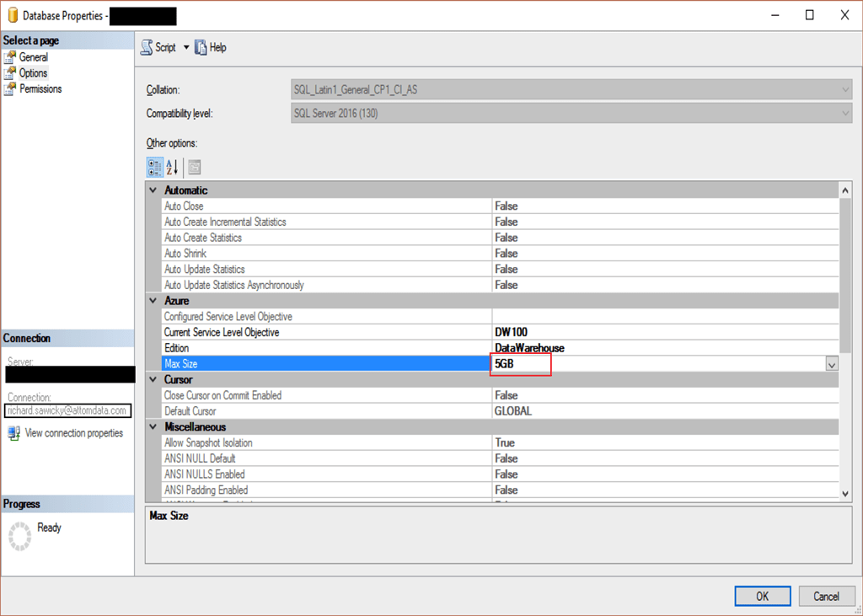The width and height of the screenshot is (863, 616).
Task: Collapse the Automatic category
Action: pos(153,190)
